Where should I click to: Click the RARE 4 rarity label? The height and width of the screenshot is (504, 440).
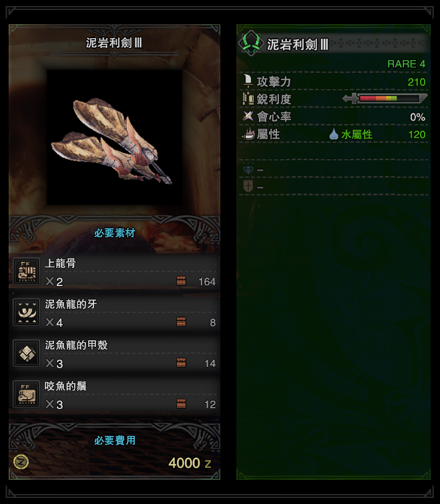click(406, 64)
